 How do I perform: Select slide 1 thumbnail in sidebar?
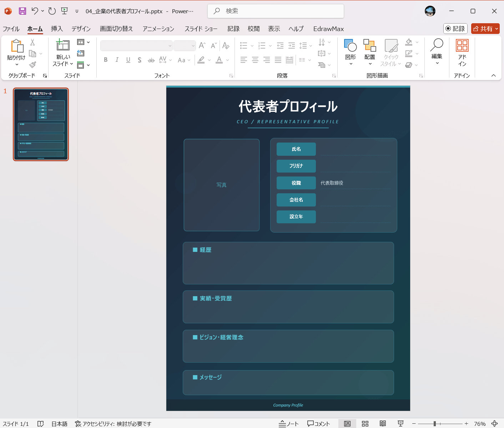40,124
